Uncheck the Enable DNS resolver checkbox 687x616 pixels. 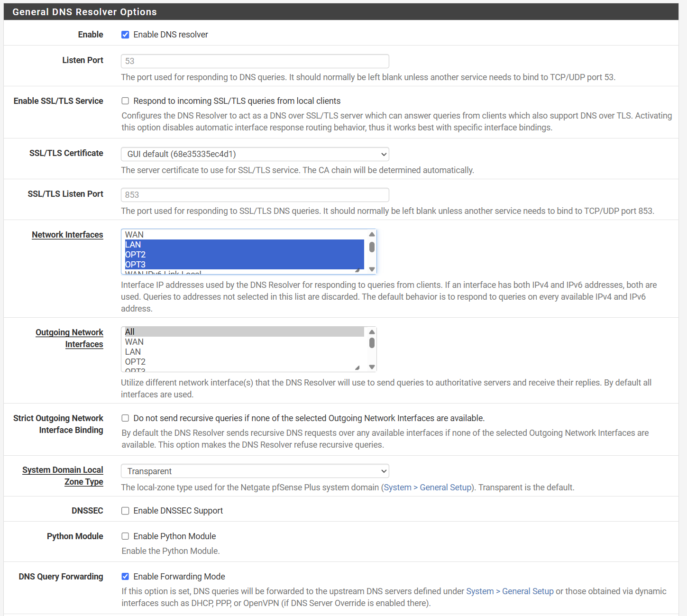tap(125, 35)
